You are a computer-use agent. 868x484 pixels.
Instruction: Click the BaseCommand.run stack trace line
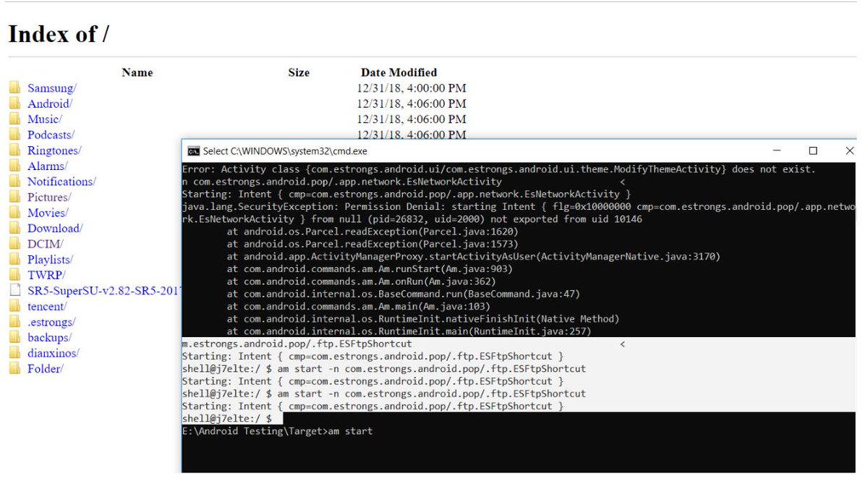tap(403, 294)
